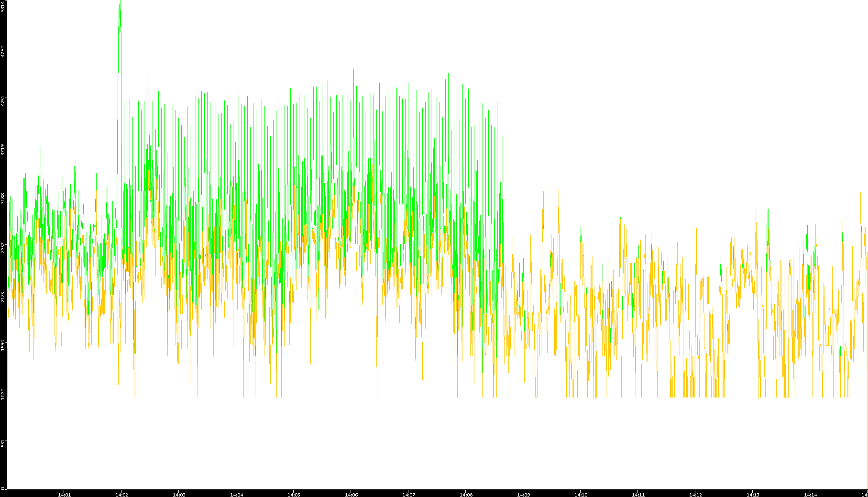Select the 1062 label on the vertical axis
The height and width of the screenshot is (497, 868).
pyautogui.click(x=3, y=394)
